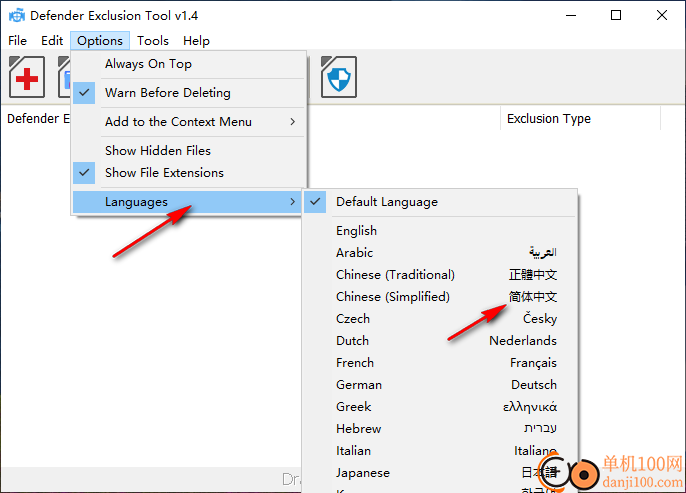Screen dimensions: 686x493
Task: Close the Defender Exclusion Tool window
Action: click(662, 15)
